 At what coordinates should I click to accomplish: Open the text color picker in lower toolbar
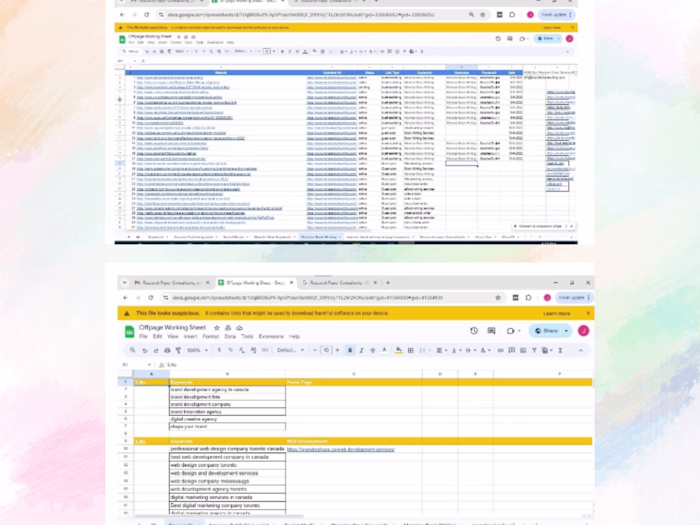point(384,350)
